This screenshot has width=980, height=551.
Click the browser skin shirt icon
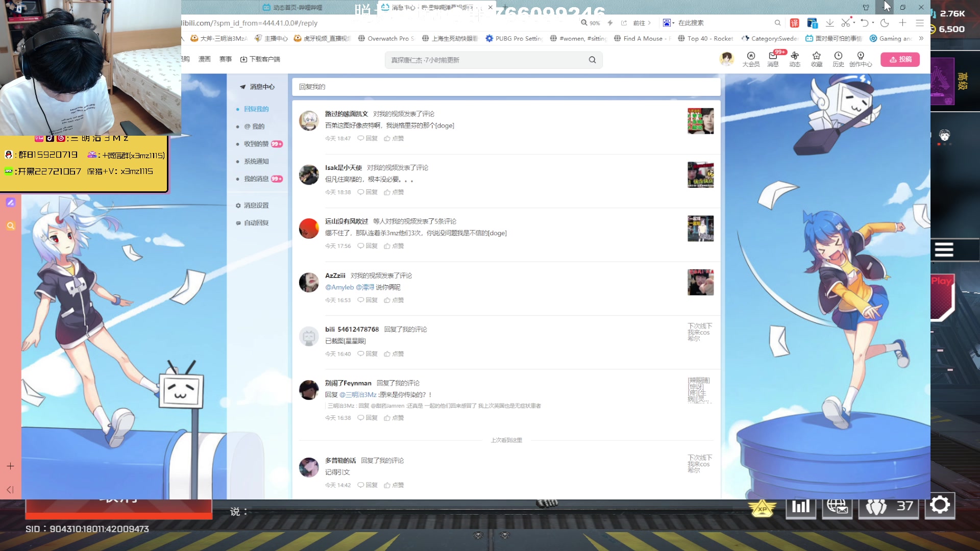(x=866, y=7)
